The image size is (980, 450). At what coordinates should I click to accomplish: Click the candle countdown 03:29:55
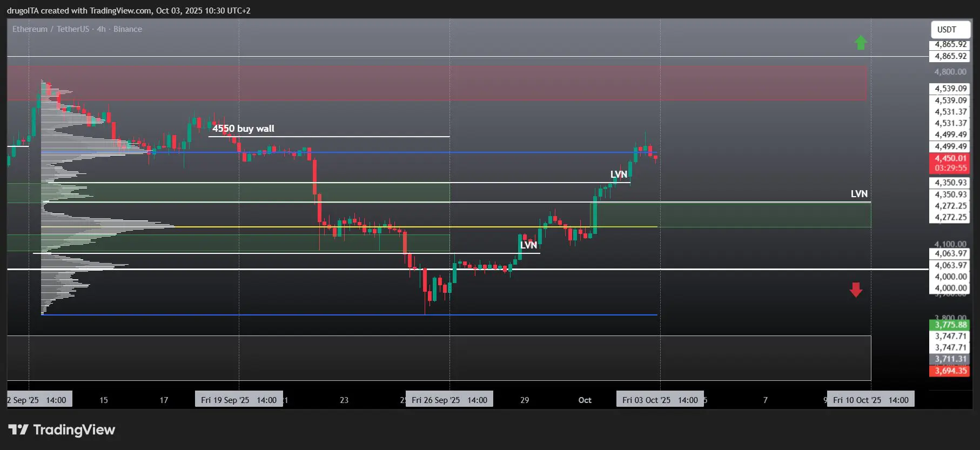point(950,168)
